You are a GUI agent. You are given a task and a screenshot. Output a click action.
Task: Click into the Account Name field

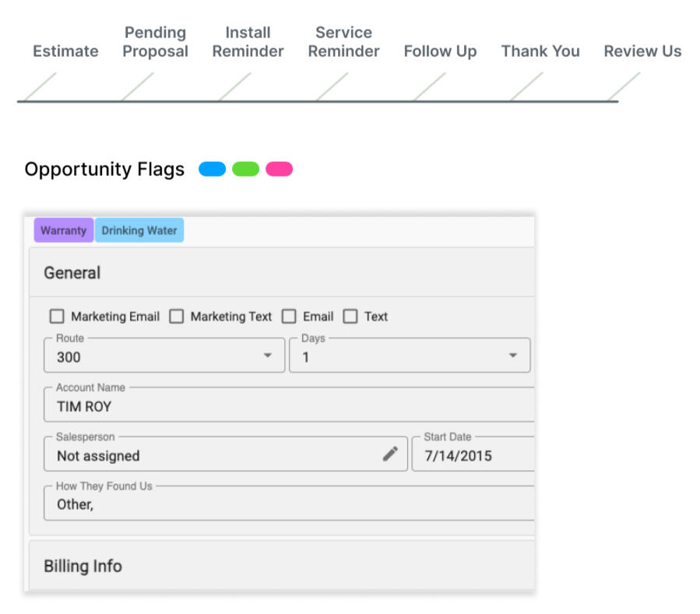click(288, 406)
